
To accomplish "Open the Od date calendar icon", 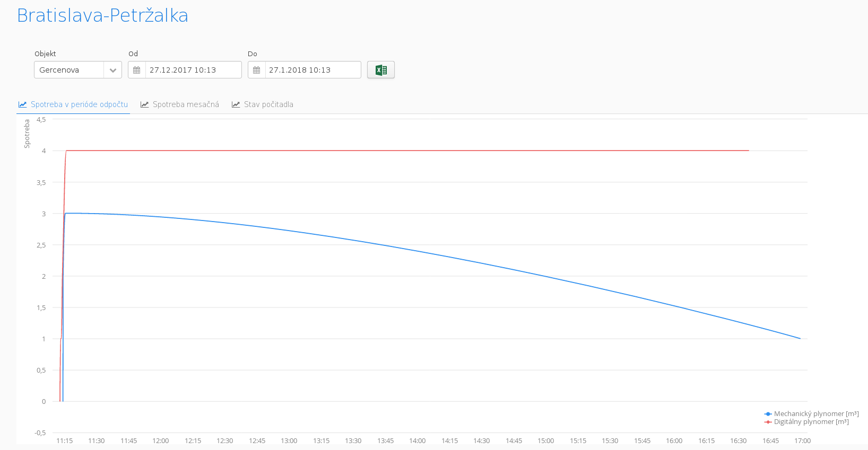I will pos(137,70).
